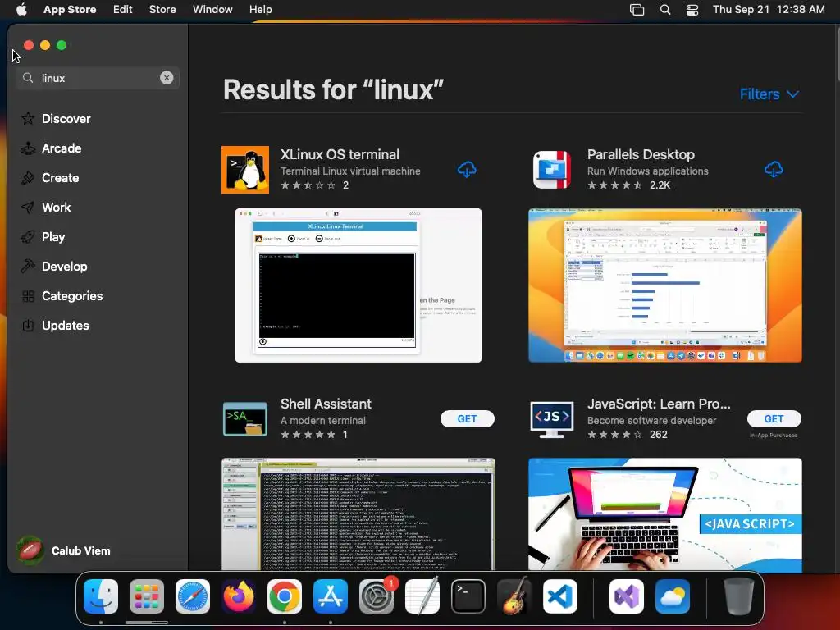
Task: Click the date and time in menu bar
Action: [x=769, y=10]
